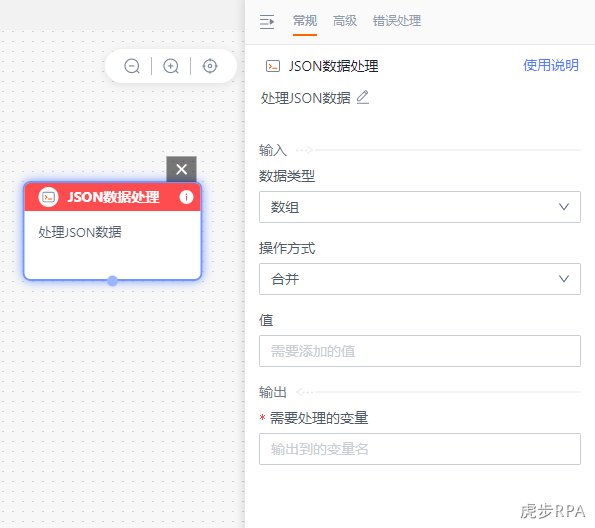Click the blue connector dot below the node
Image resolution: width=595 pixels, height=528 pixels.
click(x=112, y=281)
